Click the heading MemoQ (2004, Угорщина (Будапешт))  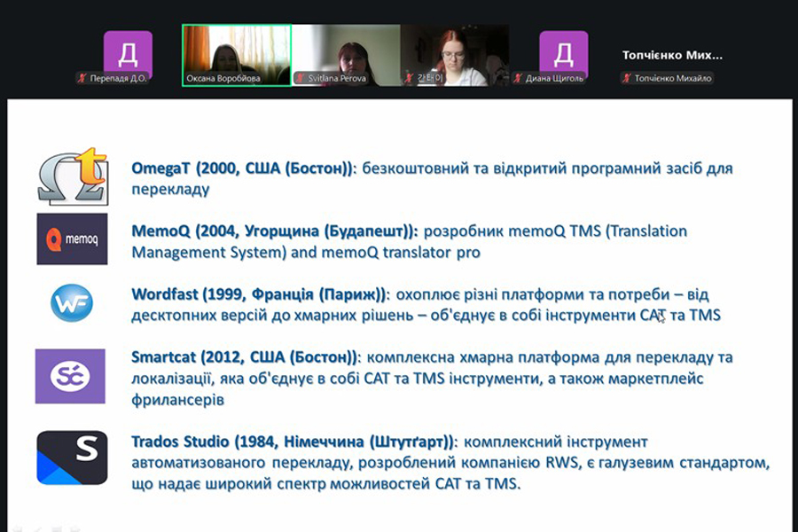click(x=274, y=231)
